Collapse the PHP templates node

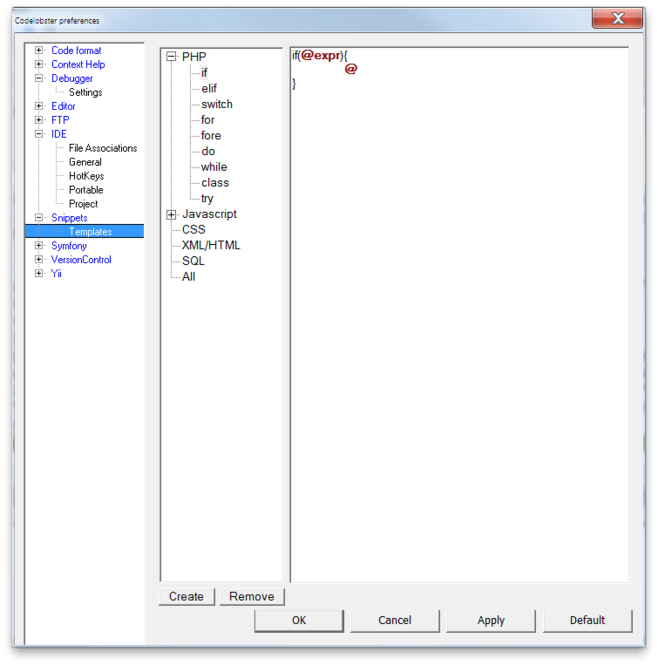coord(171,57)
